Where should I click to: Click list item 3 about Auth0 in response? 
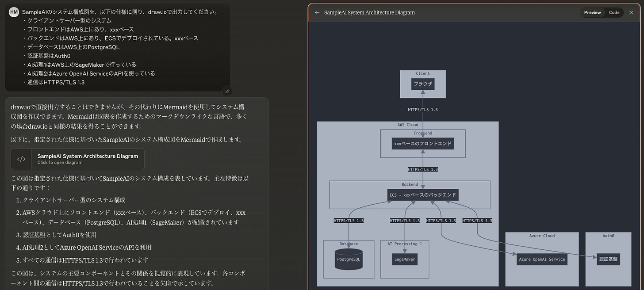(x=60, y=235)
